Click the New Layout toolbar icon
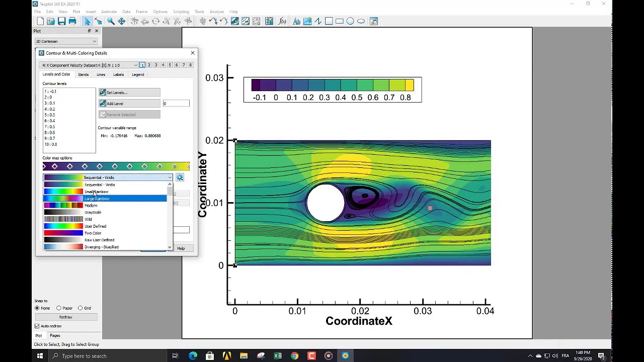Viewport: 644px width, 362px height. [x=40, y=21]
